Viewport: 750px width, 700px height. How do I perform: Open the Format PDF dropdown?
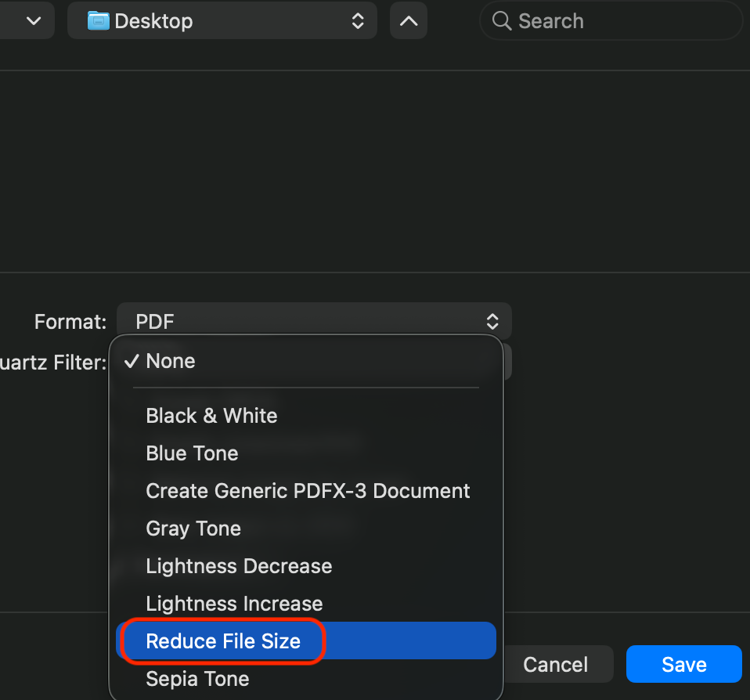click(313, 321)
